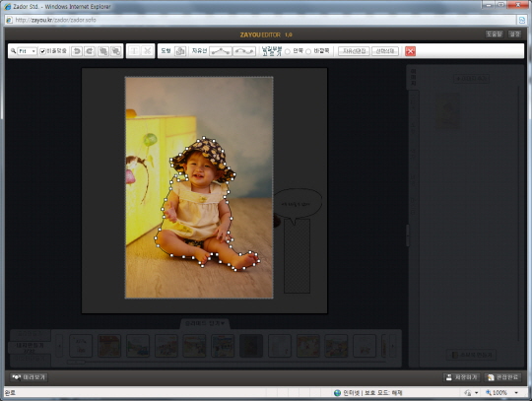Click the button at bottom of right panel
This screenshot has width=532, height=401.
(472, 355)
